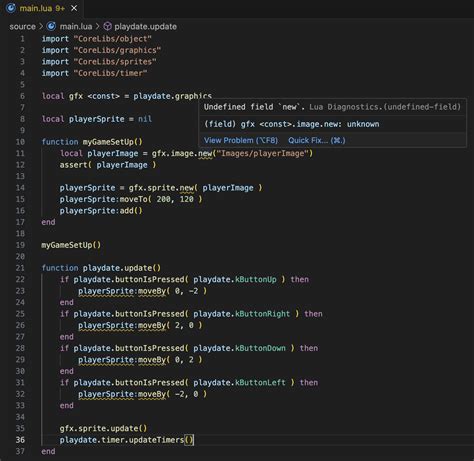The height and width of the screenshot is (461, 474).
Task: Click kButtonRight constant on line 25
Action: [263, 314]
